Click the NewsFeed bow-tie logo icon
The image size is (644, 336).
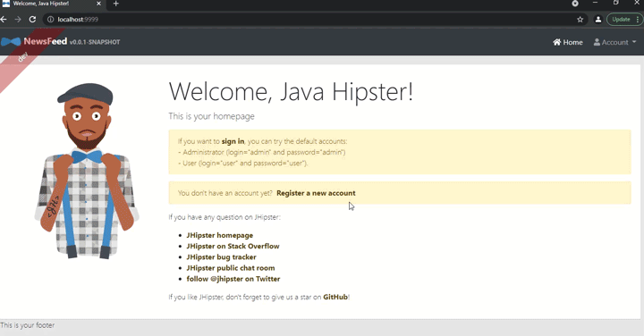pos(11,42)
